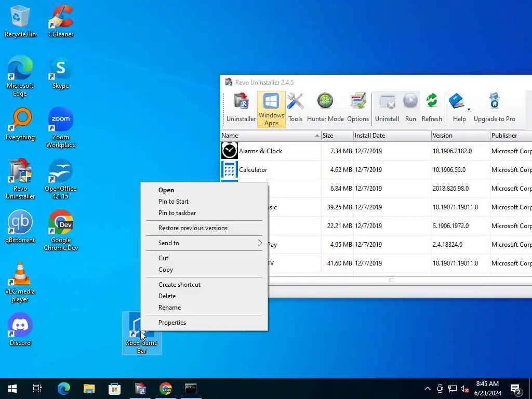Open the Uninstaller view in Revo
The image size is (532, 399).
[x=241, y=108]
